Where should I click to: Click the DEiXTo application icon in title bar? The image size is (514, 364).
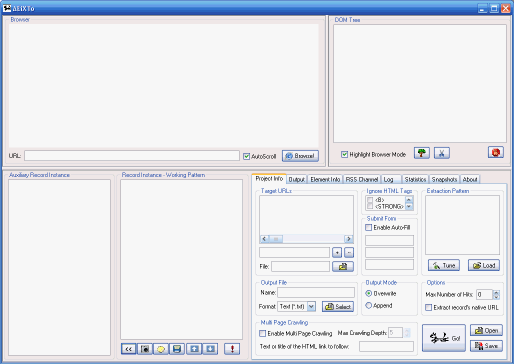click(x=7, y=8)
